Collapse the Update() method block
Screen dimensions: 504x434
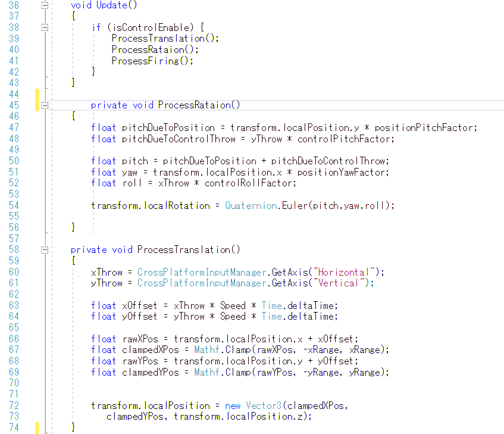pyautogui.click(x=45, y=5)
